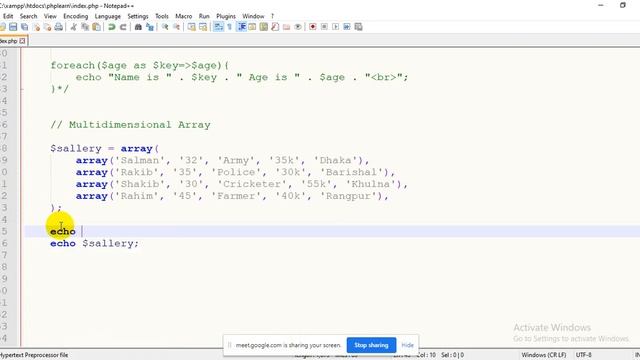Click the Print toolbar icon
The image size is (640, 360).
pos(59,27)
